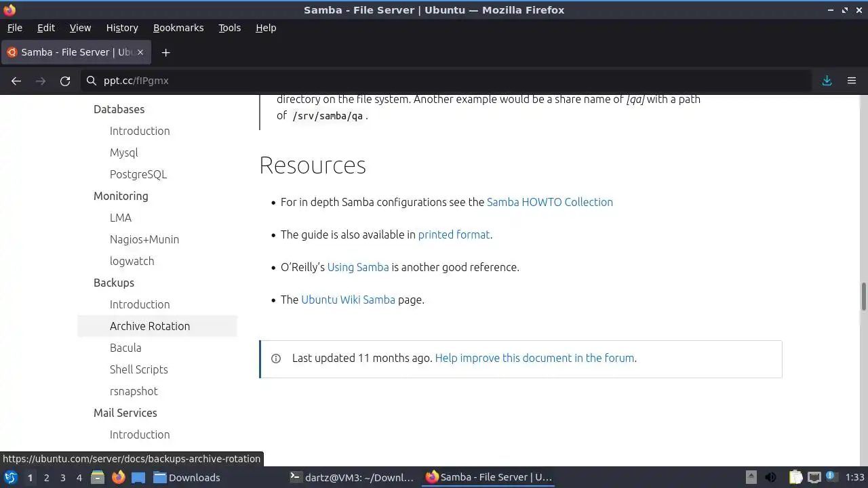Screen dimensions: 868x488
Task: Click the Firefox back arrow button
Action: click(x=16, y=81)
